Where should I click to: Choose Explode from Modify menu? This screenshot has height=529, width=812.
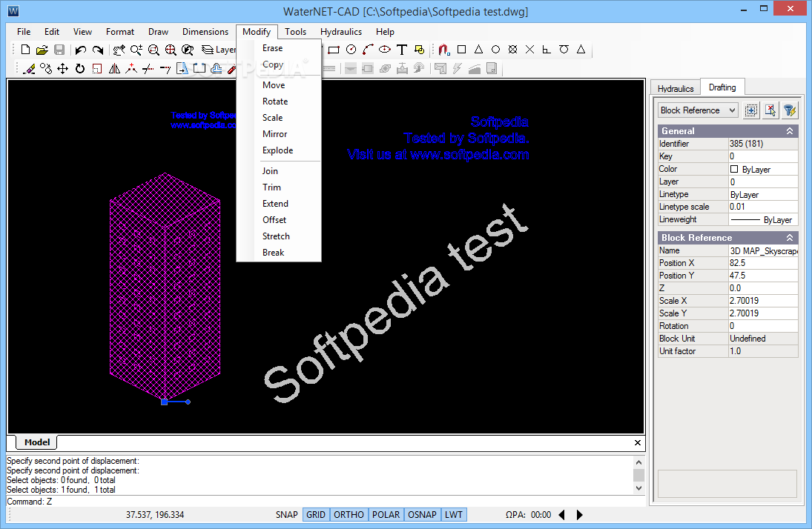277,150
